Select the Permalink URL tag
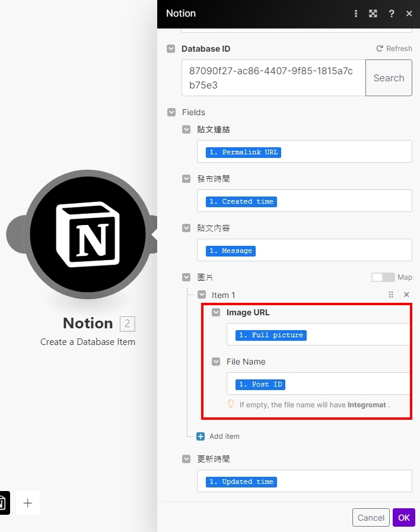The height and width of the screenshot is (532, 420). [243, 153]
